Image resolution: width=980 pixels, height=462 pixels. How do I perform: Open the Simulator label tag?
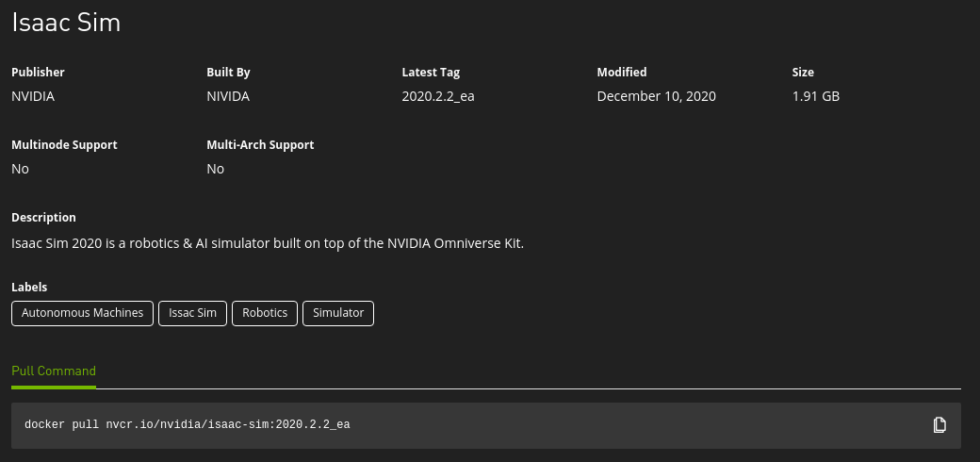338,313
